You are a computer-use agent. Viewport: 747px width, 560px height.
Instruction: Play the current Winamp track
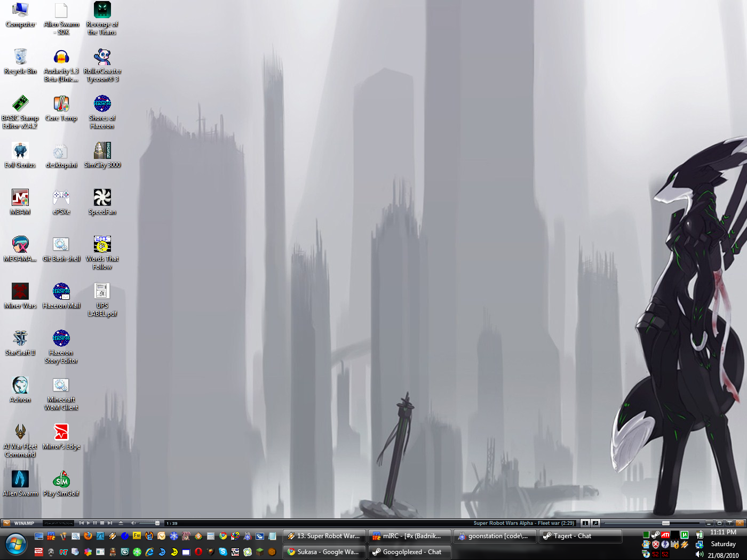[89, 523]
